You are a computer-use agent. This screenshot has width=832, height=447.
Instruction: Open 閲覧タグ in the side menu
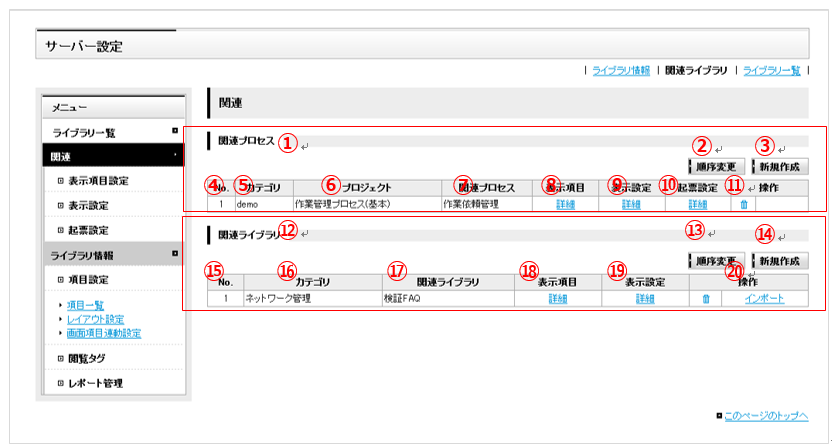[86, 358]
